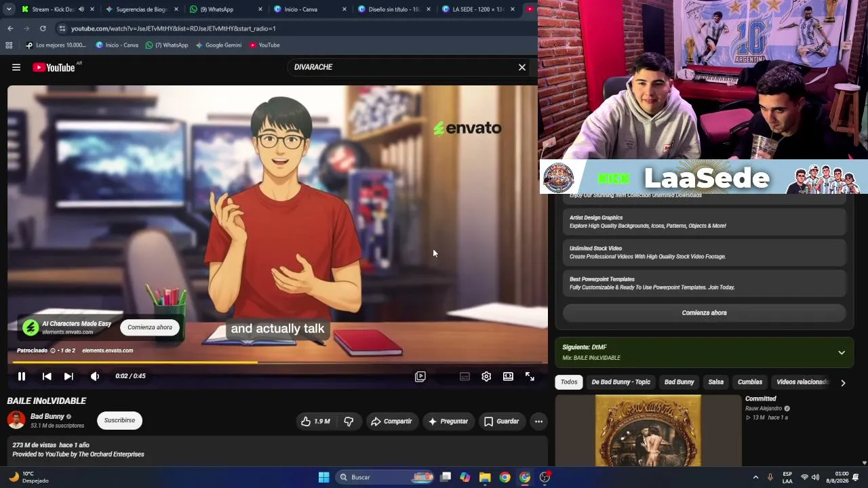Expand the Siguiente: DtMF playlist panel
This screenshot has height=488, width=868.
pos(842,352)
